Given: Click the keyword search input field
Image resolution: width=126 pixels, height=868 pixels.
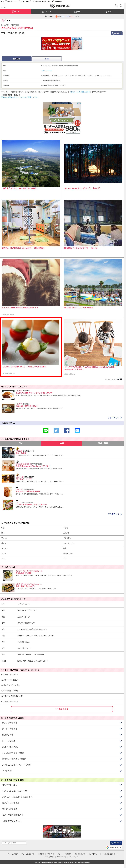Looking at the screenshot, I should pyautogui.click(x=14, y=842).
